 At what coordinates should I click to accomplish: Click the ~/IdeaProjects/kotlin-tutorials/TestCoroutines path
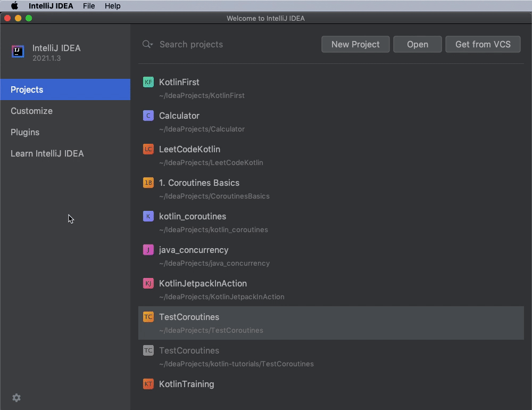(237, 364)
